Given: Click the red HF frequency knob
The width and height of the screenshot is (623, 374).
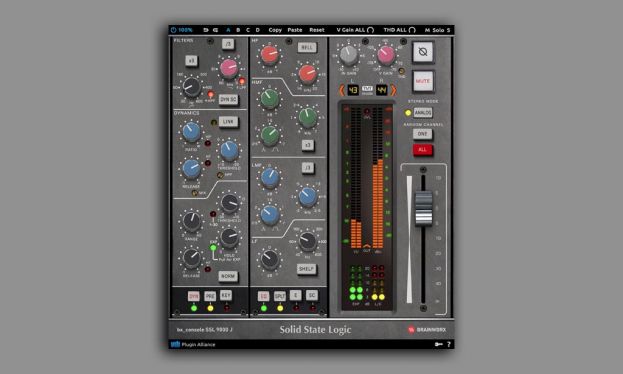Looking at the screenshot, I should [308, 74].
